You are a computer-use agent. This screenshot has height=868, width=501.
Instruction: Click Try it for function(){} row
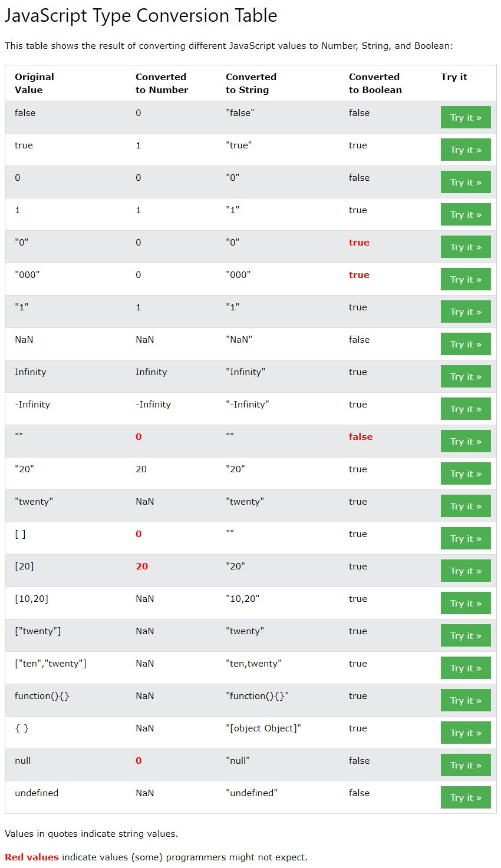(x=465, y=701)
